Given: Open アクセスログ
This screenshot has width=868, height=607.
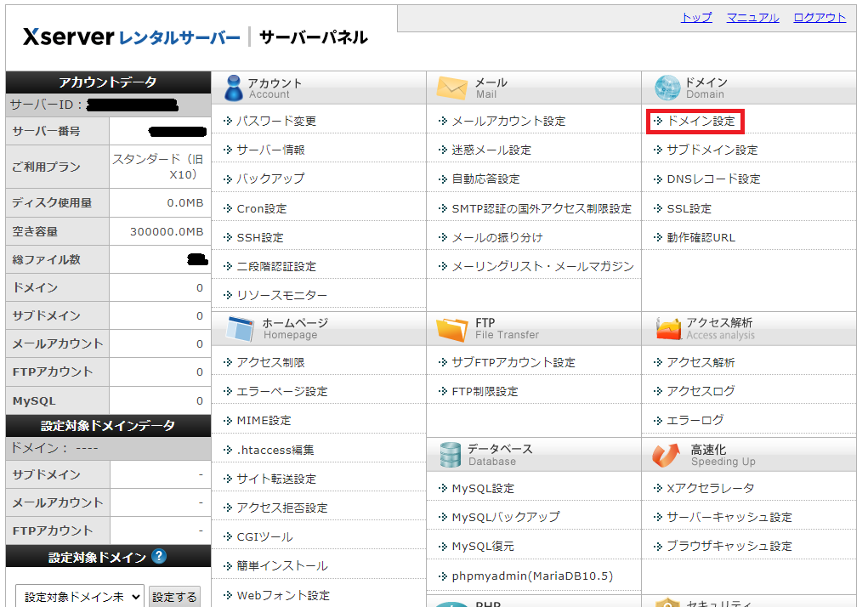Looking at the screenshot, I should tap(701, 391).
